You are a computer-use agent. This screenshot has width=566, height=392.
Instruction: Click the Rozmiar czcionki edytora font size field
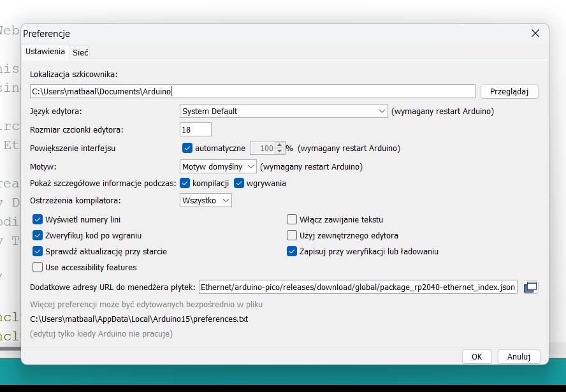pos(196,129)
